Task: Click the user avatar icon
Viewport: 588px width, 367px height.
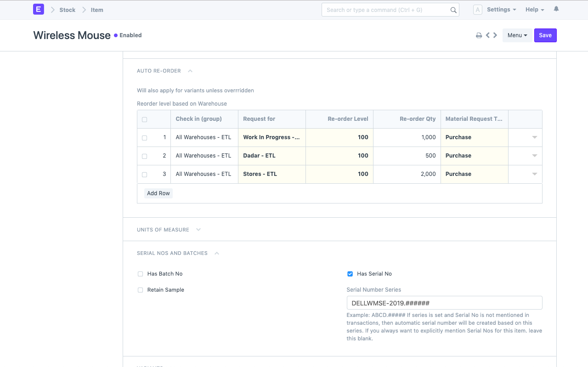Action: 478,10
